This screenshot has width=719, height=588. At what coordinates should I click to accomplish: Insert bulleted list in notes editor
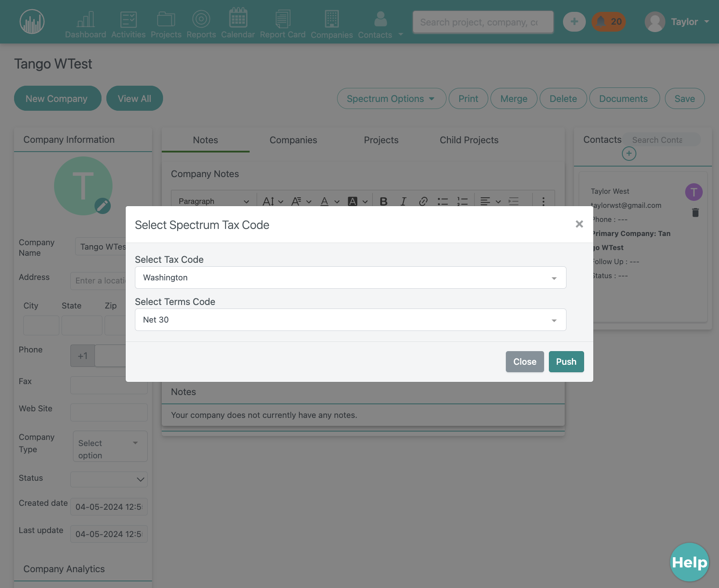coord(443,201)
